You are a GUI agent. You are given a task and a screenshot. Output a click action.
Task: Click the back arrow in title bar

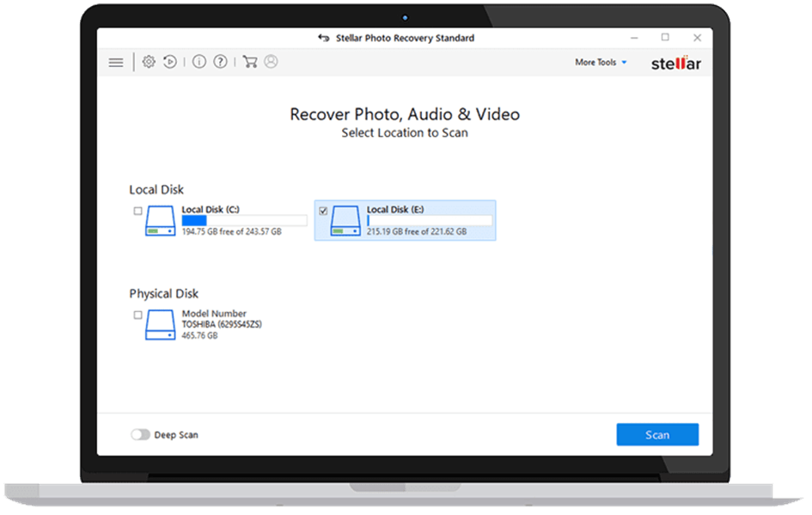pyautogui.click(x=324, y=38)
